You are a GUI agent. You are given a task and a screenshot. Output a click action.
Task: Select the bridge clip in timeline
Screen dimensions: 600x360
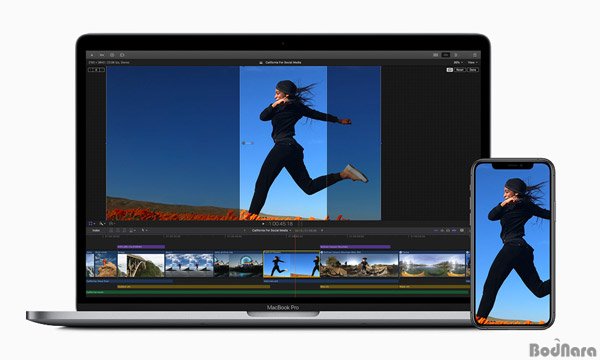pyautogui.click(x=141, y=264)
